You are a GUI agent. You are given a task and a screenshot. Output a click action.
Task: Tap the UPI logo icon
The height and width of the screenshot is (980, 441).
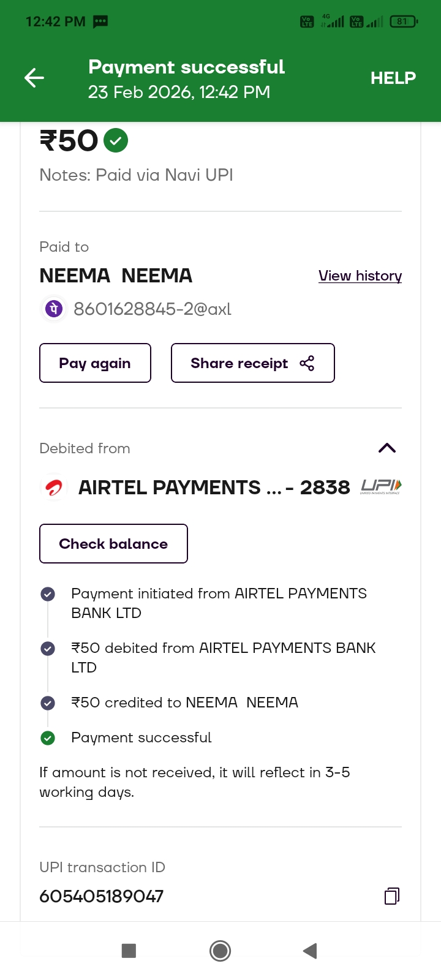[380, 487]
